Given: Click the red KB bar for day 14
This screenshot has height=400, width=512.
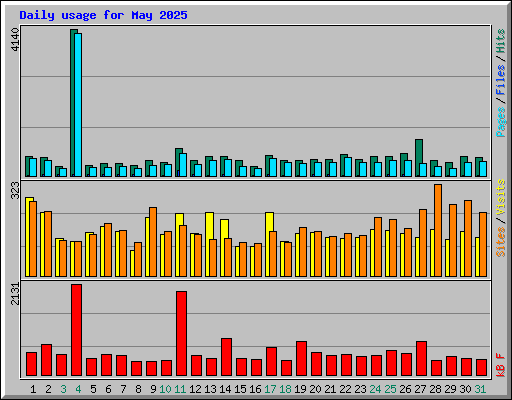Looking at the screenshot, I should tap(226, 357).
